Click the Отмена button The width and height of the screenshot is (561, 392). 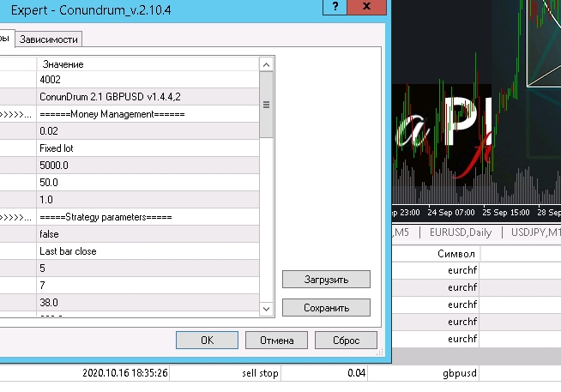[x=276, y=341]
